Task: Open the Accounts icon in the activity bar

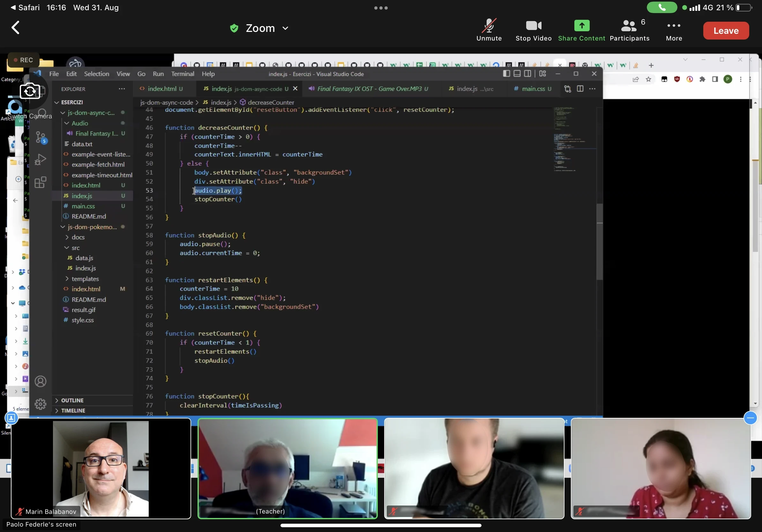Action: point(41,381)
